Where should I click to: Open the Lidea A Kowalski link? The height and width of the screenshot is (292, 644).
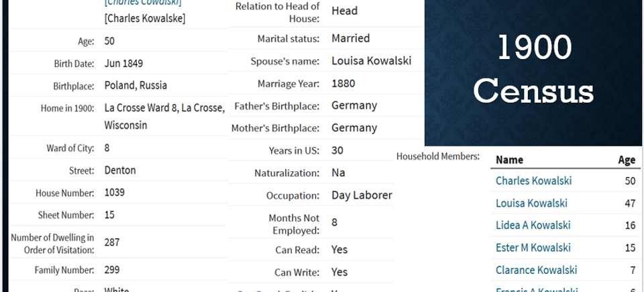[x=533, y=226]
